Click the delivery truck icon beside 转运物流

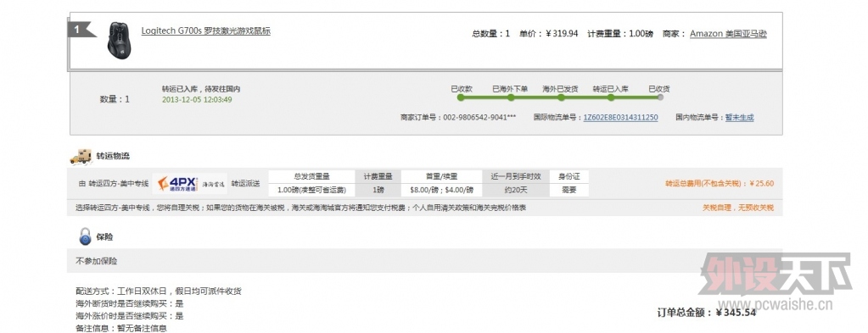pyautogui.click(x=81, y=156)
